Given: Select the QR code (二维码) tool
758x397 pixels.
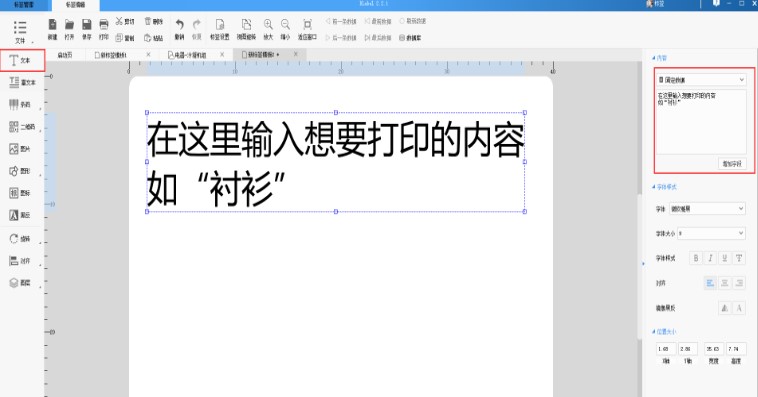Looking at the screenshot, I should pyautogui.click(x=22, y=127).
